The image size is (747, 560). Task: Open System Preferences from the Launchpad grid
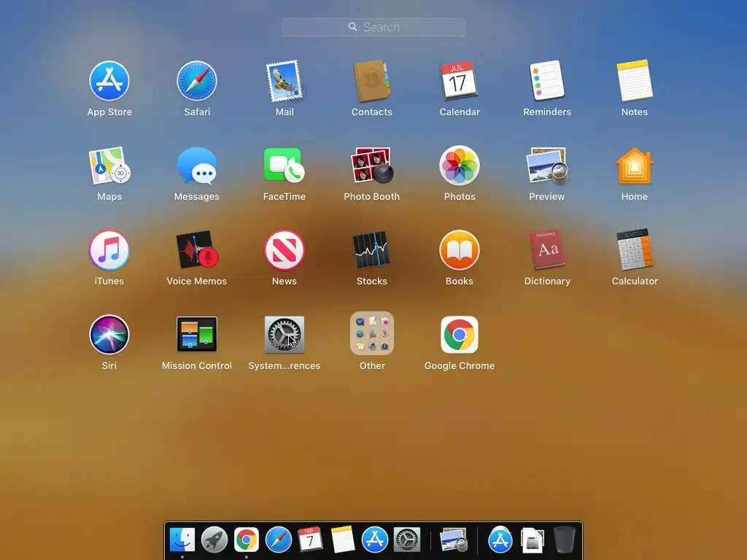tap(285, 335)
